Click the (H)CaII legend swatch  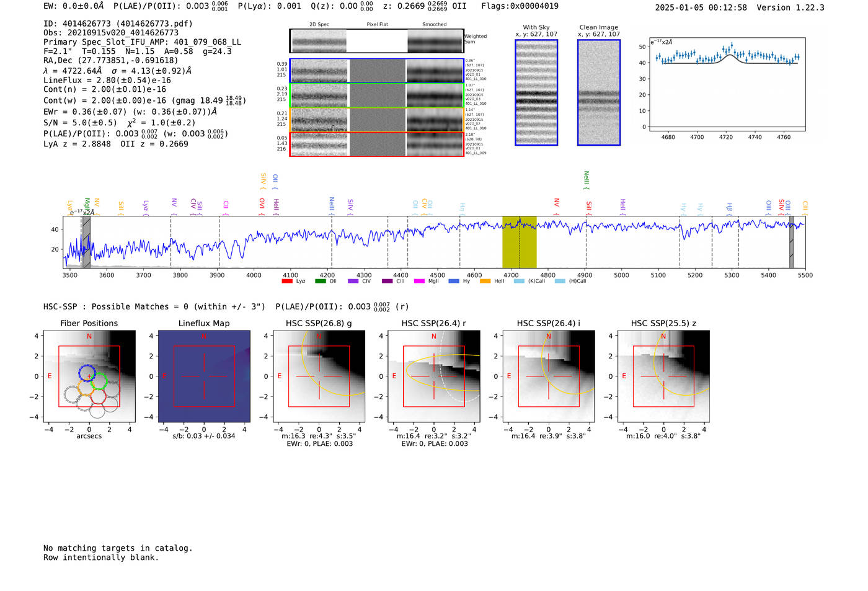tap(560, 281)
